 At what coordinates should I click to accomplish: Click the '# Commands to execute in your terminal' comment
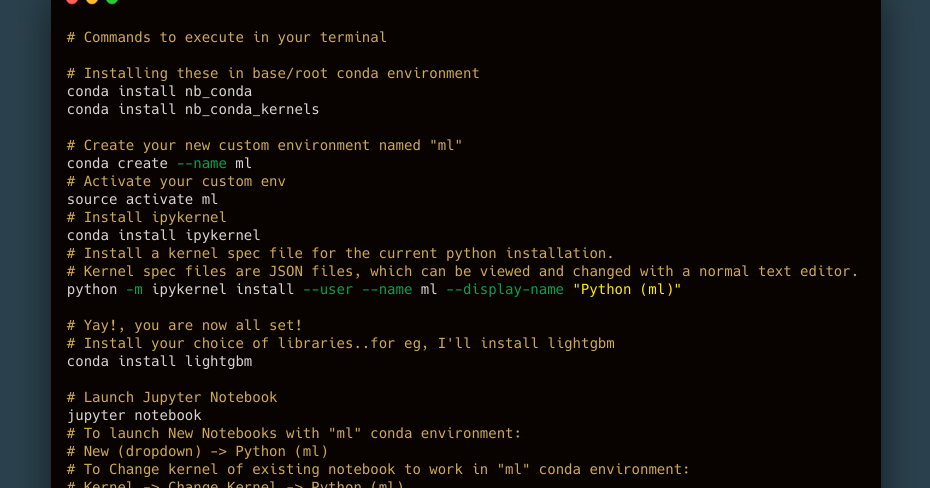coord(227,37)
